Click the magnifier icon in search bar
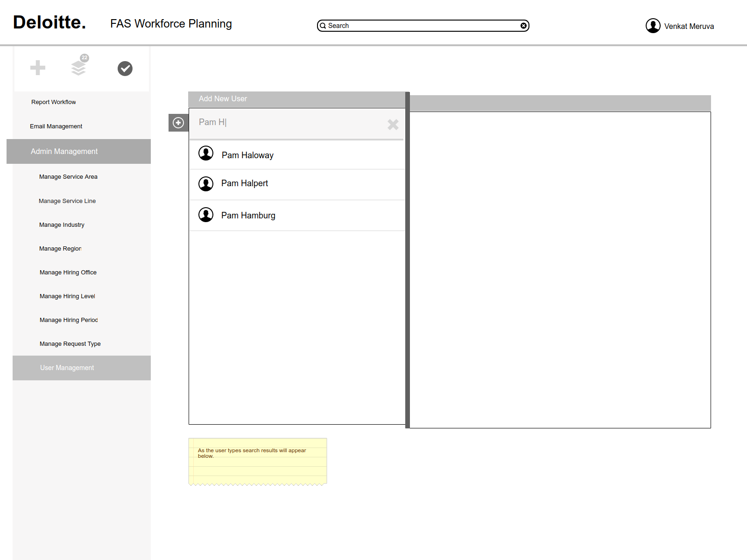This screenshot has height=560, width=747. coord(323,26)
